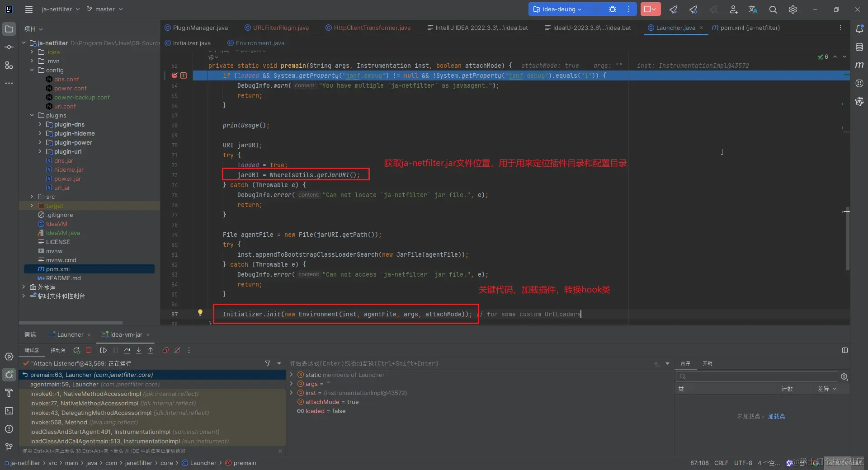Switch to URLFilterPlugin.java tab

click(x=276, y=28)
